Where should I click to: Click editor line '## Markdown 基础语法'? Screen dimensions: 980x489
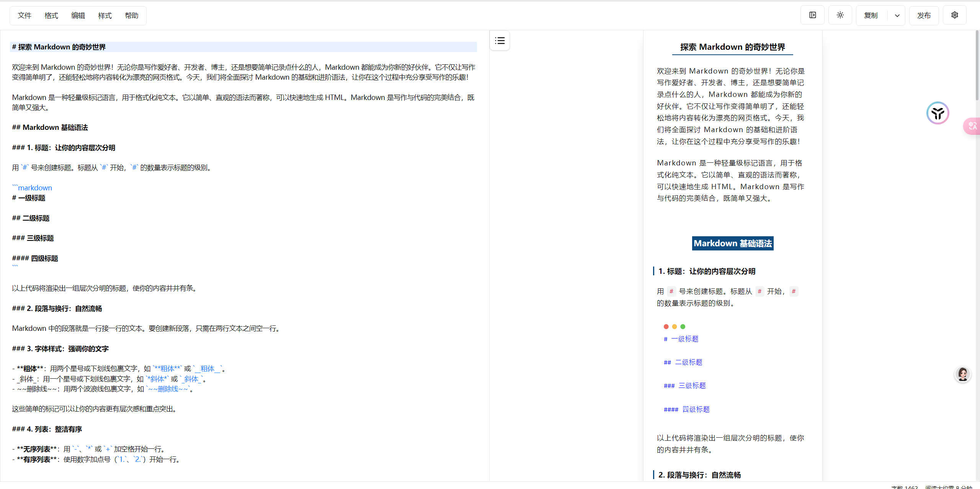[50, 128]
